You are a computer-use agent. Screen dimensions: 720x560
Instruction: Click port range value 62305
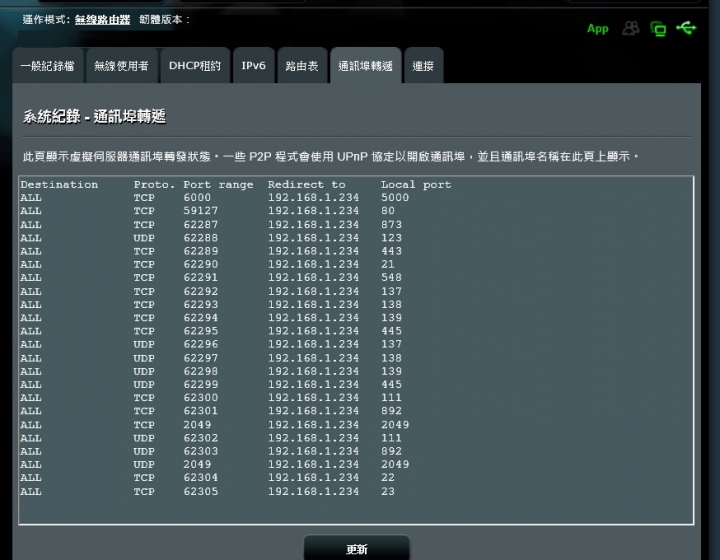pos(201,492)
